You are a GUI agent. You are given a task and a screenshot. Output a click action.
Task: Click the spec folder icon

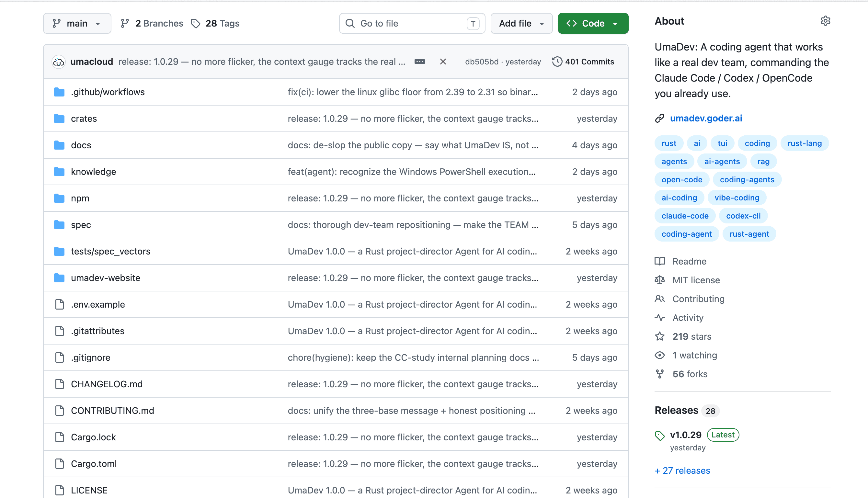coord(59,225)
